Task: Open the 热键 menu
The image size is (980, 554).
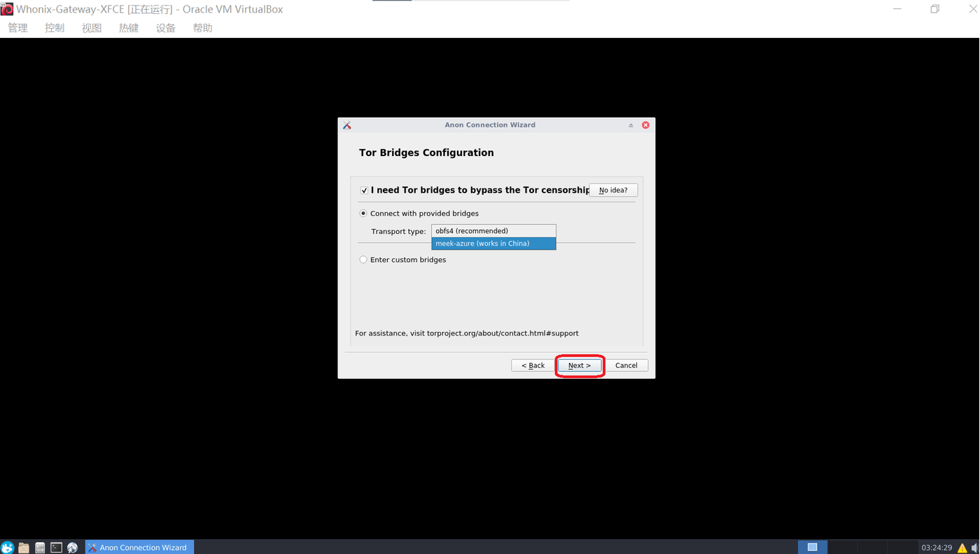Action: point(129,28)
